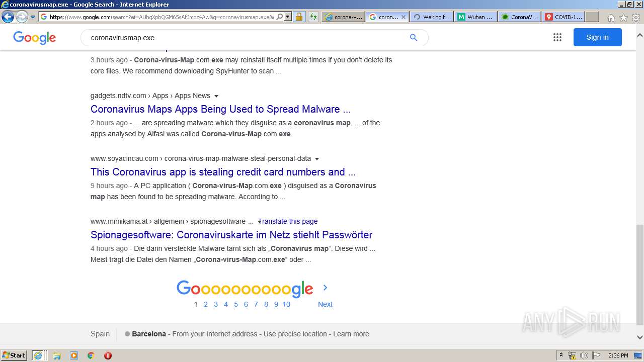
Task: Go to results page 8
Action: point(266,304)
